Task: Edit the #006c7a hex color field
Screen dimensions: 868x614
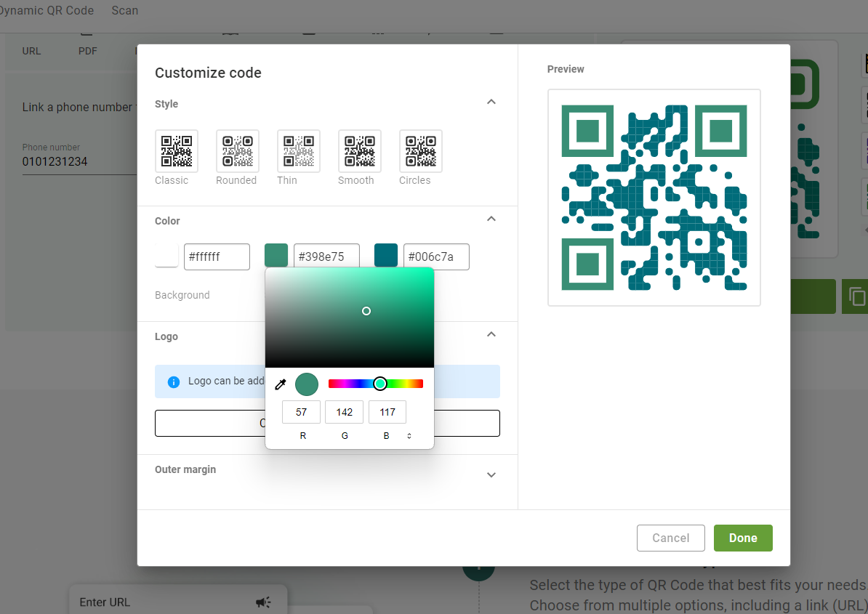Action: coord(436,256)
